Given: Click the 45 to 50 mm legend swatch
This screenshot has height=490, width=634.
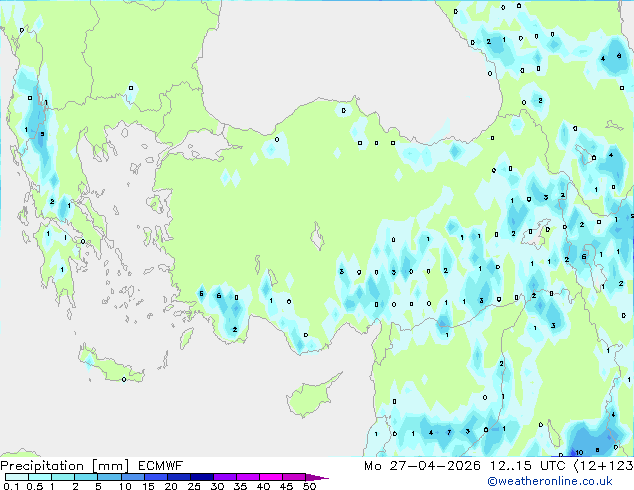Looking at the screenshot, I should (294, 477).
